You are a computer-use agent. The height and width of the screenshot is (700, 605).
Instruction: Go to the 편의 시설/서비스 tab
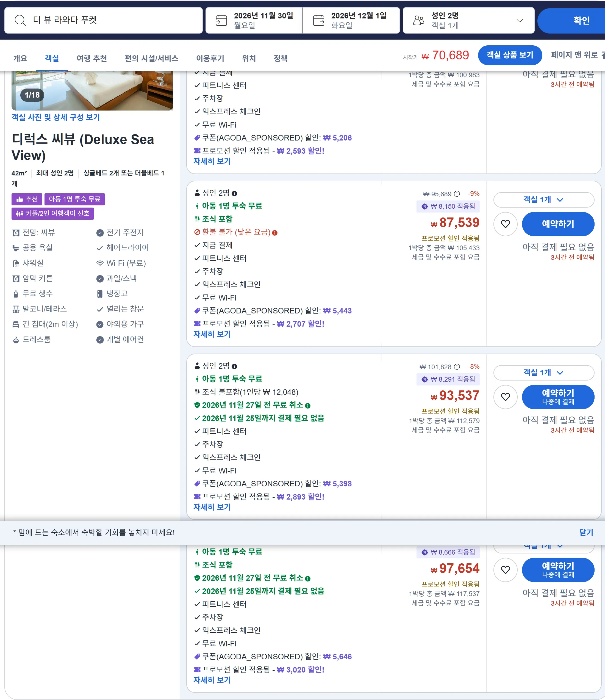click(152, 59)
